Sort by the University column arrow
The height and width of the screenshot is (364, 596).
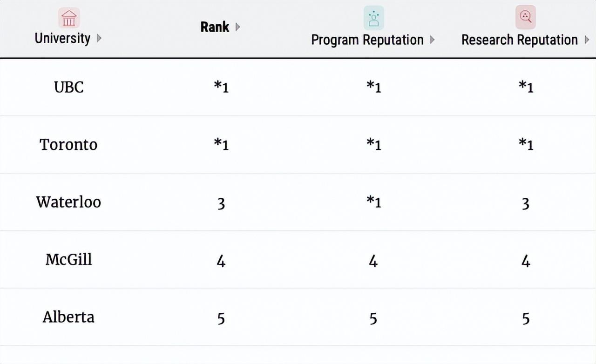99,38
